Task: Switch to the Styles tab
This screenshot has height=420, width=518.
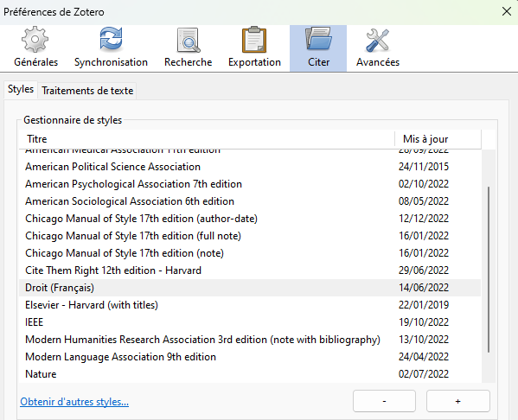Action: point(21,89)
